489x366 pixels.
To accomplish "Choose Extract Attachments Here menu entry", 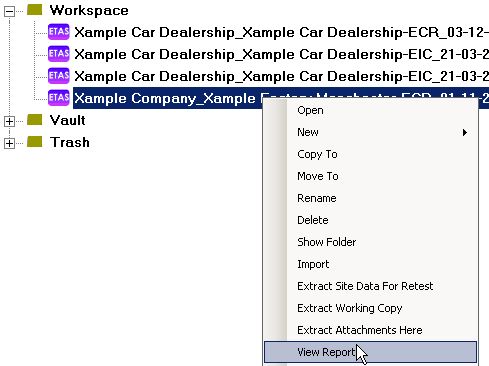I will coord(371,330).
